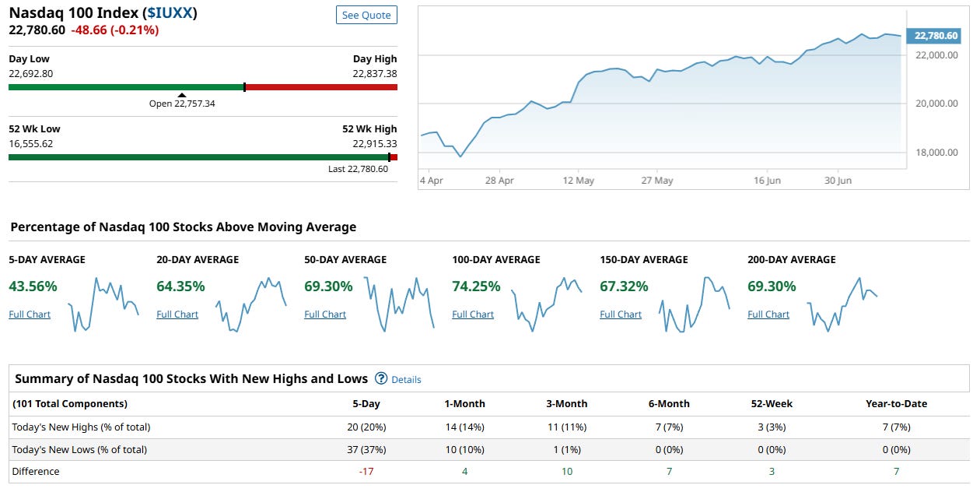The width and height of the screenshot is (980, 492).
Task: Click the -48.66 (-0.21%) change value
Action: [x=115, y=30]
